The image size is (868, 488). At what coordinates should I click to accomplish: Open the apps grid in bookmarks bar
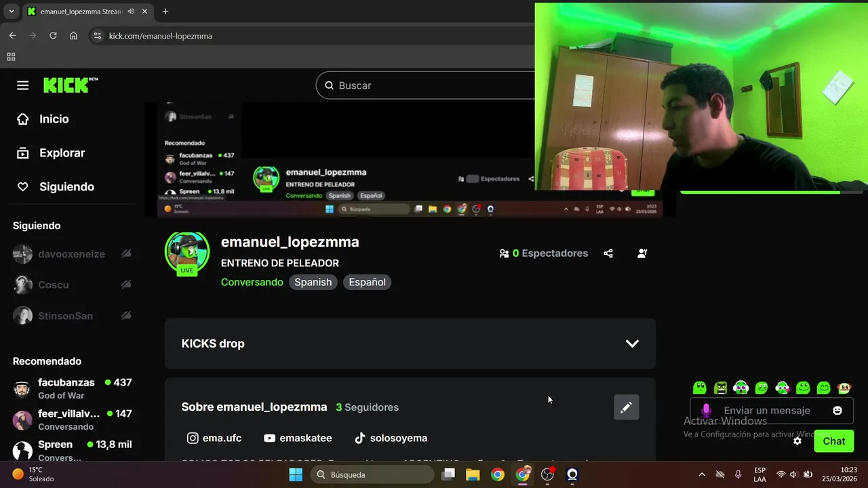click(x=11, y=57)
